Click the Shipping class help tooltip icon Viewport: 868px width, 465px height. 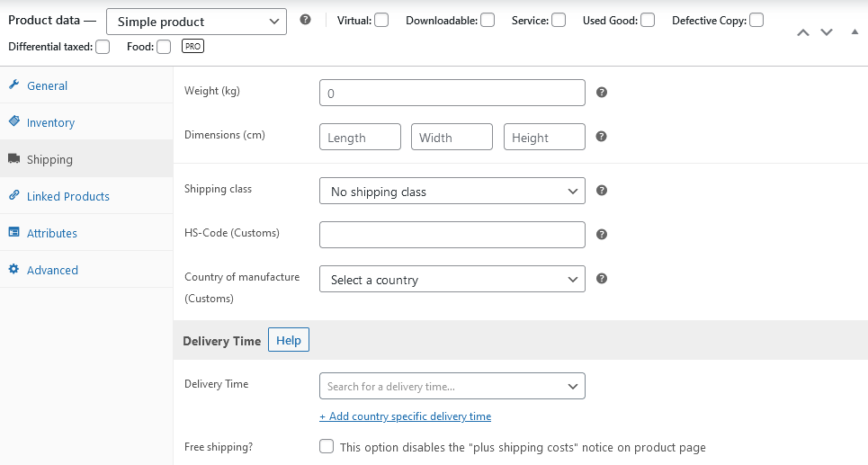click(x=602, y=191)
